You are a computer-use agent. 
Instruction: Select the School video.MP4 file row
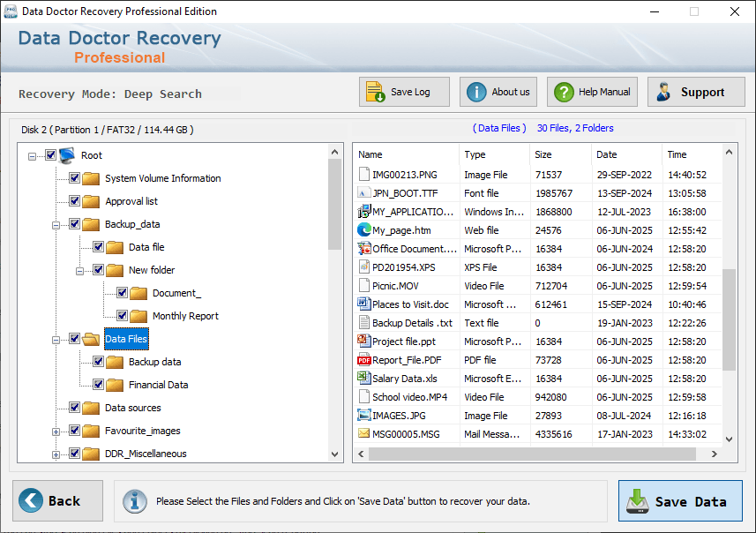(538, 397)
